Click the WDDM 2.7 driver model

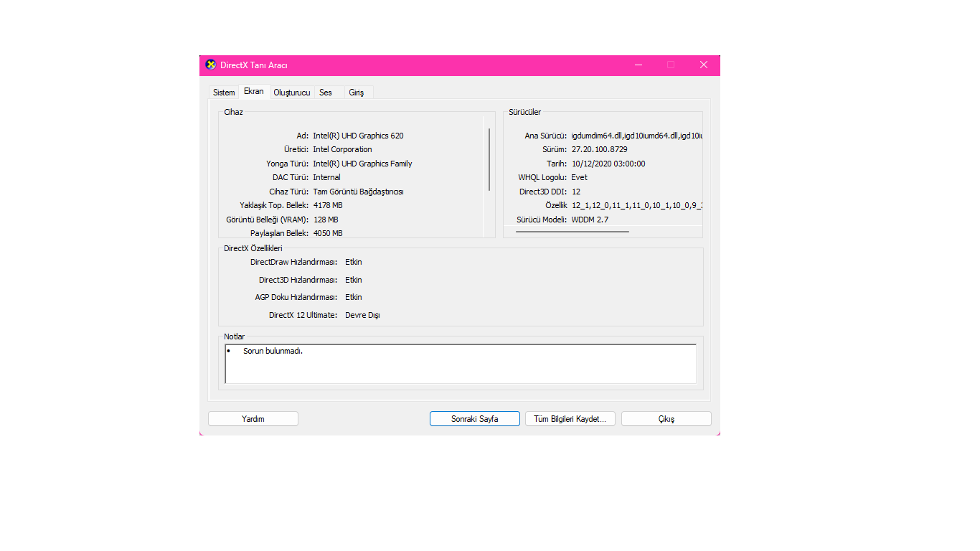click(x=590, y=220)
